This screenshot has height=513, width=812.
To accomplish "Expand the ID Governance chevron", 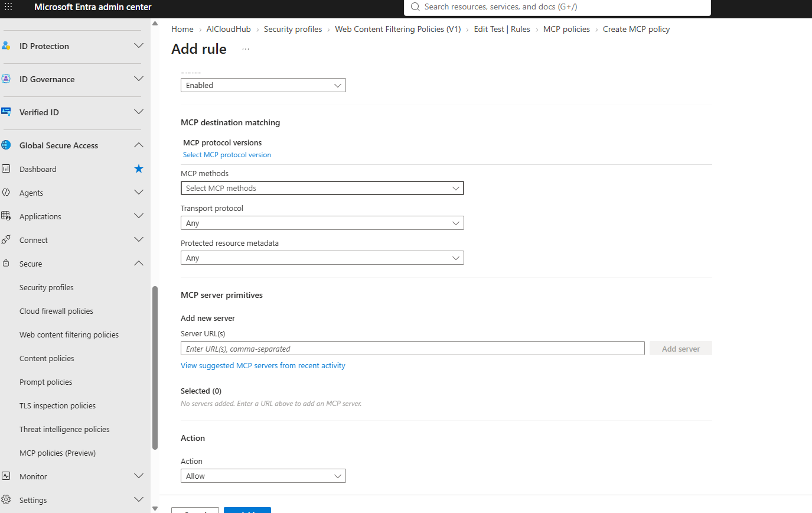I will click(x=139, y=79).
